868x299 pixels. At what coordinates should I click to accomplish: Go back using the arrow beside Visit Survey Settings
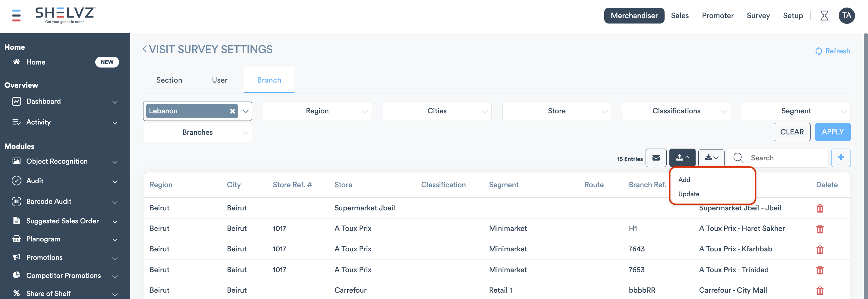pyautogui.click(x=145, y=49)
